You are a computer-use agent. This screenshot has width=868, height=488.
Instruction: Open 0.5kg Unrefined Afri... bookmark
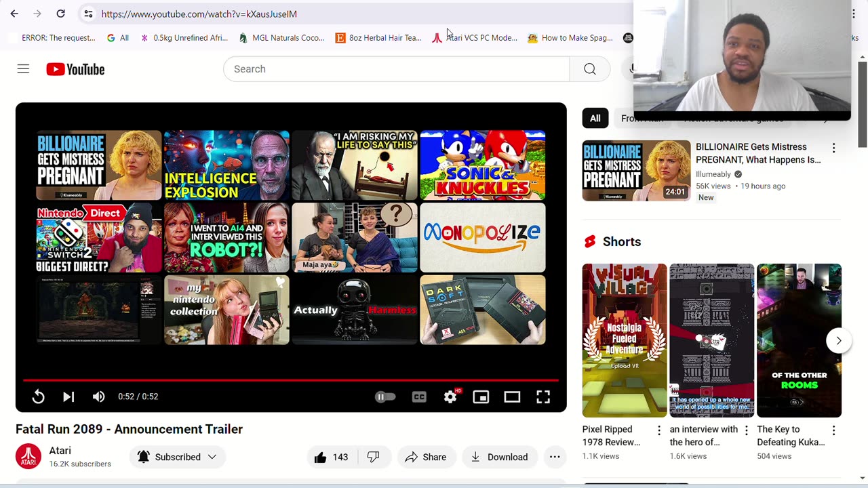(184, 38)
